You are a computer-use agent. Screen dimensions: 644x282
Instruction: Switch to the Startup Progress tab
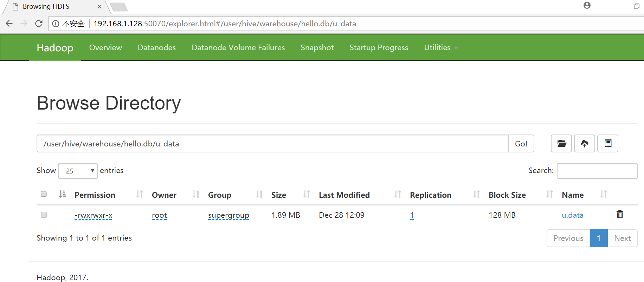click(379, 48)
